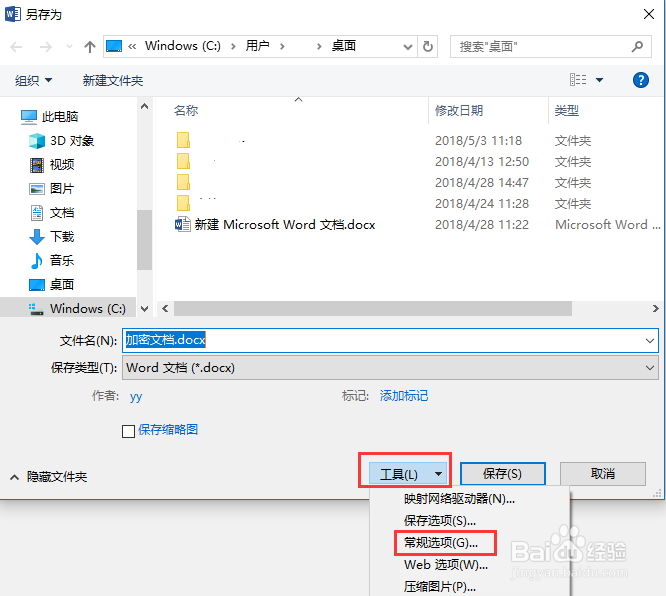Open 保存类型 Word 文档 dropdown

390,368
